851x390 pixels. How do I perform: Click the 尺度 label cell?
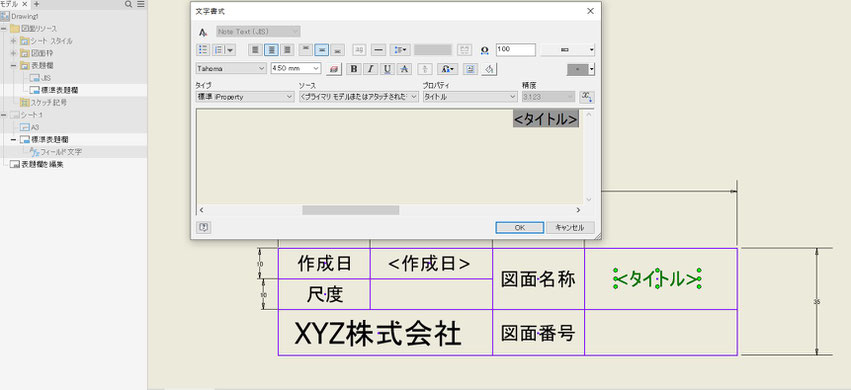(x=325, y=295)
